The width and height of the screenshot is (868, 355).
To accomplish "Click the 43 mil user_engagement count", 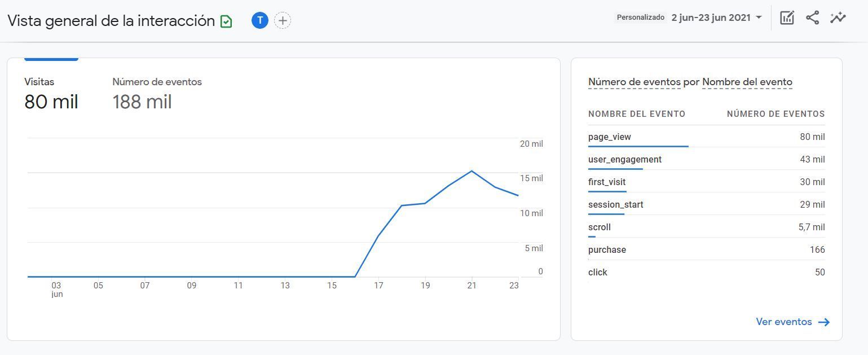I will pos(812,159).
